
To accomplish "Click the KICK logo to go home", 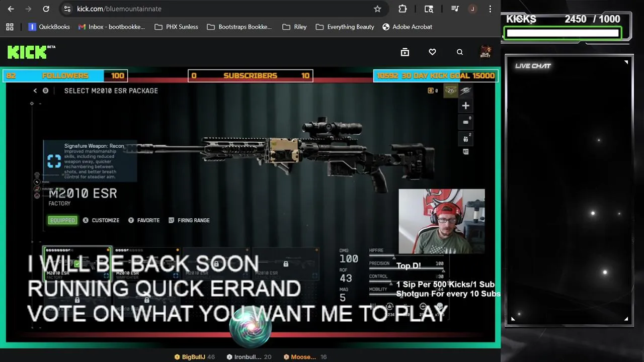I will tap(31, 52).
